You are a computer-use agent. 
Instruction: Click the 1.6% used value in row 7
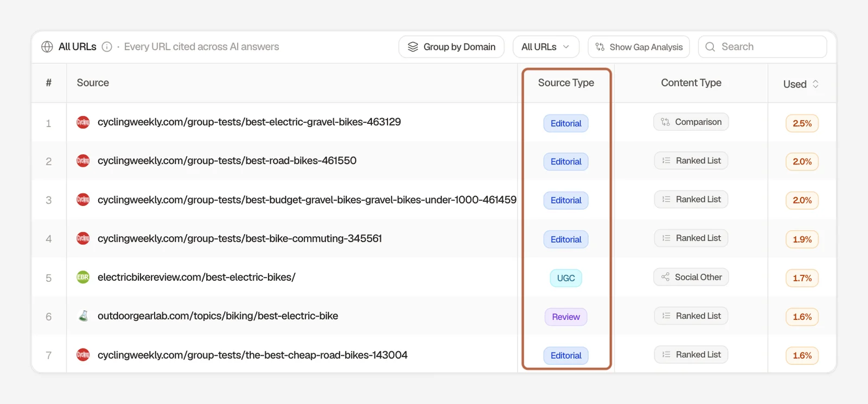coord(802,356)
